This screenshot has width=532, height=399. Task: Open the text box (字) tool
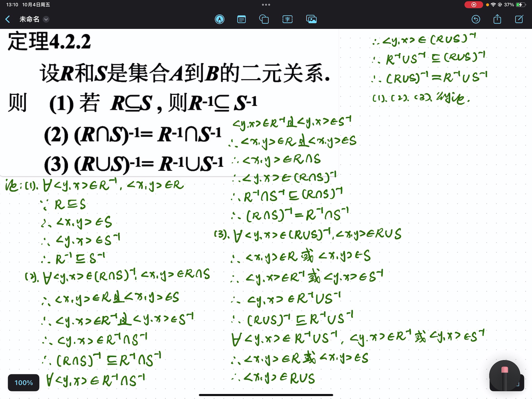pos(288,19)
